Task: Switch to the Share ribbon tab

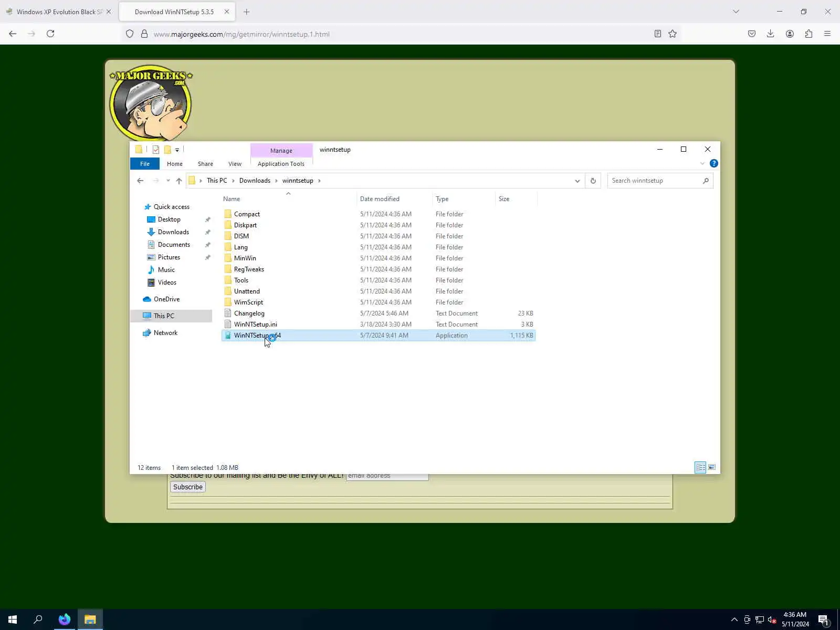Action: (205, 164)
